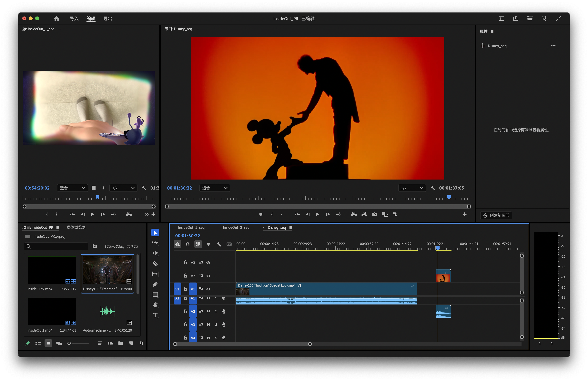Select Disney100 Tradition clip on V1

click(326, 289)
